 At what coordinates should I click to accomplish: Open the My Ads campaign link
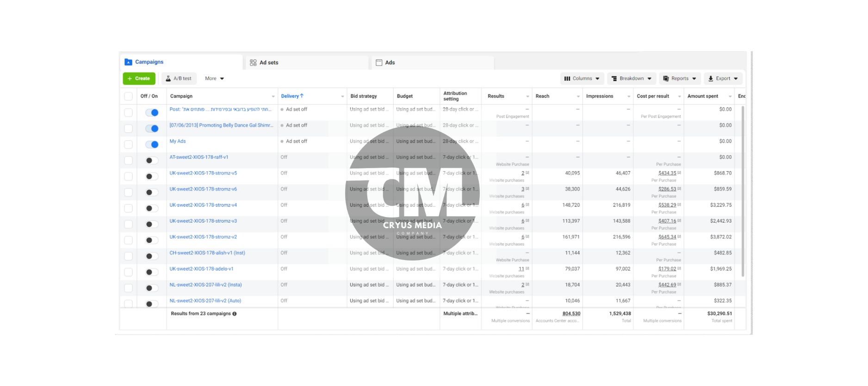pyautogui.click(x=178, y=141)
